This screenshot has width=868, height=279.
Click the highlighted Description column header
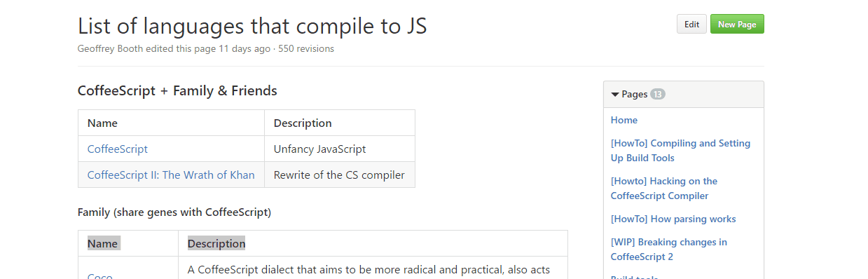(x=216, y=243)
